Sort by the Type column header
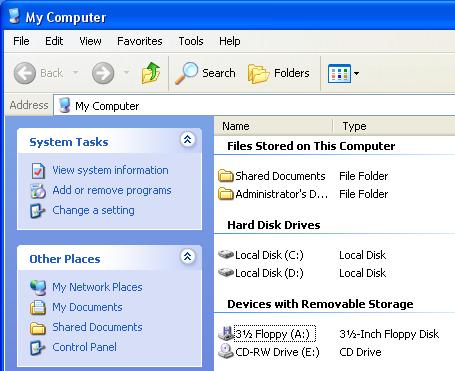455x371 pixels. coord(394,126)
